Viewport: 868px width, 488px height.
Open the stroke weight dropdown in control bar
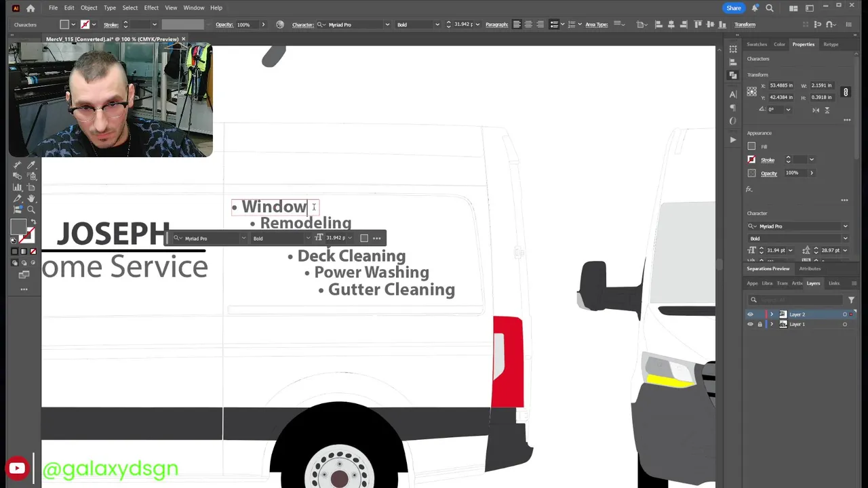pyautogui.click(x=155, y=25)
